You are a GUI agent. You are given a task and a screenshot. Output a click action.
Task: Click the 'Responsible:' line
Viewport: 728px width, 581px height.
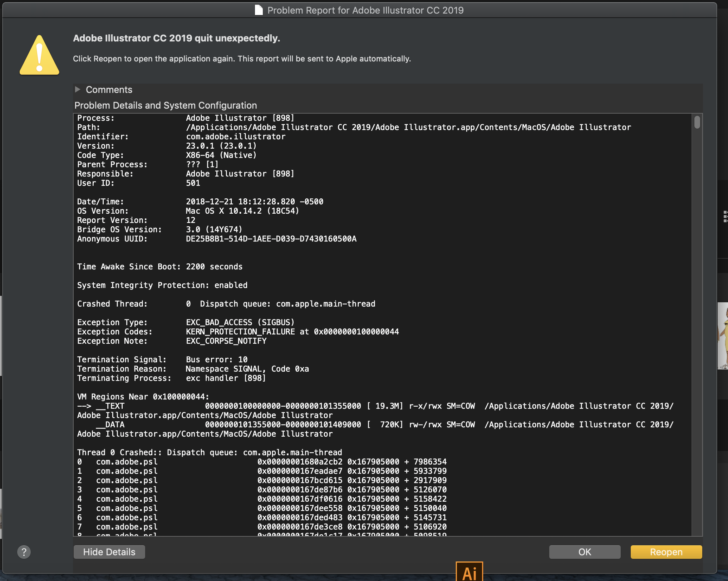coord(186,174)
